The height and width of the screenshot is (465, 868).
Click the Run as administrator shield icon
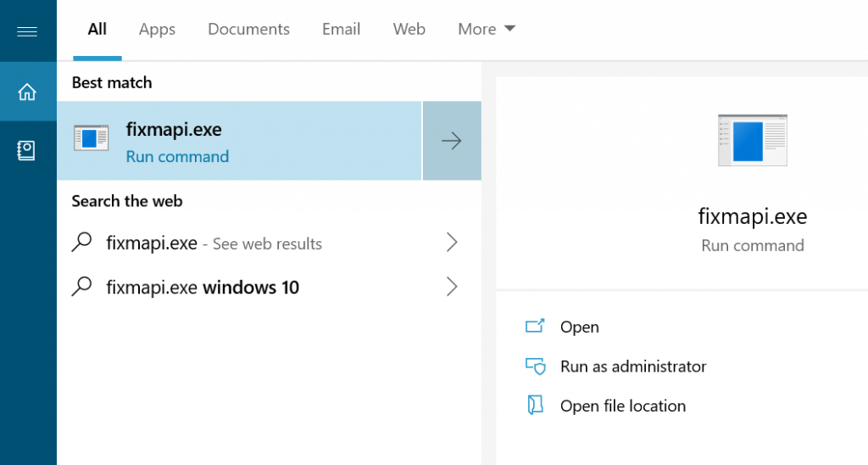coord(536,366)
